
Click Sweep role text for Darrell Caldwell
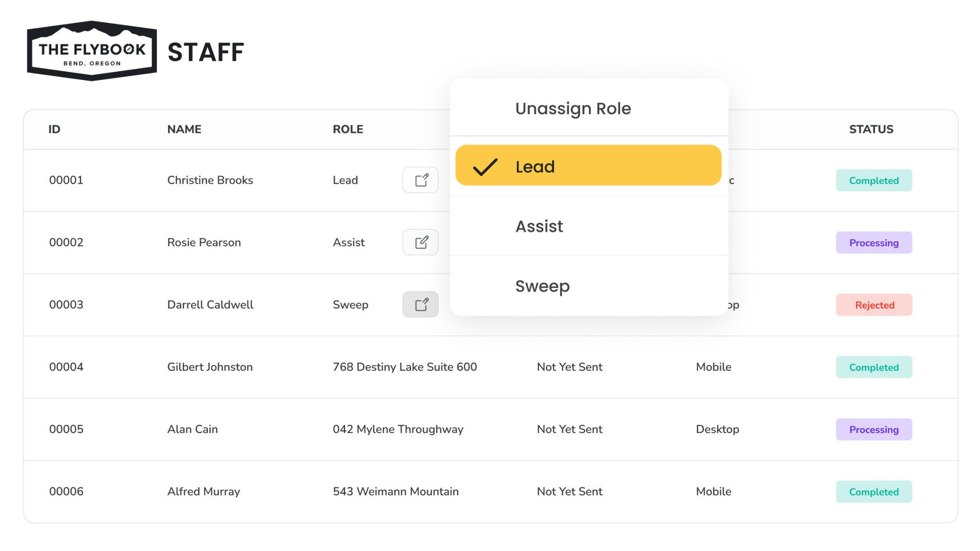point(350,305)
